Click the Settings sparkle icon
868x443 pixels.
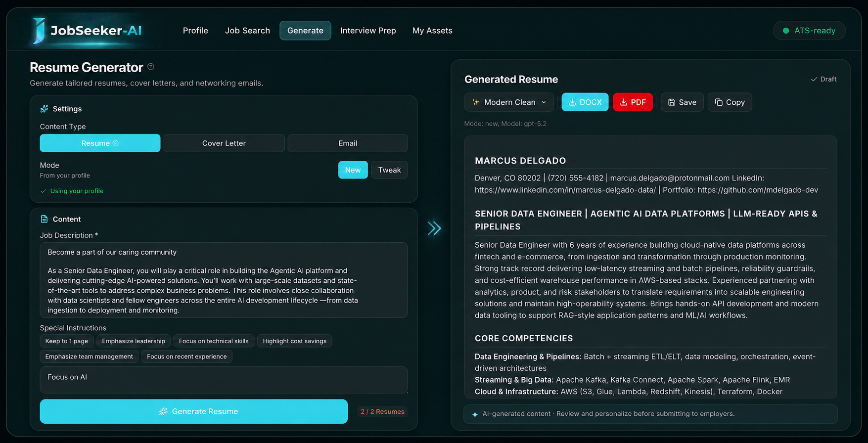click(44, 109)
